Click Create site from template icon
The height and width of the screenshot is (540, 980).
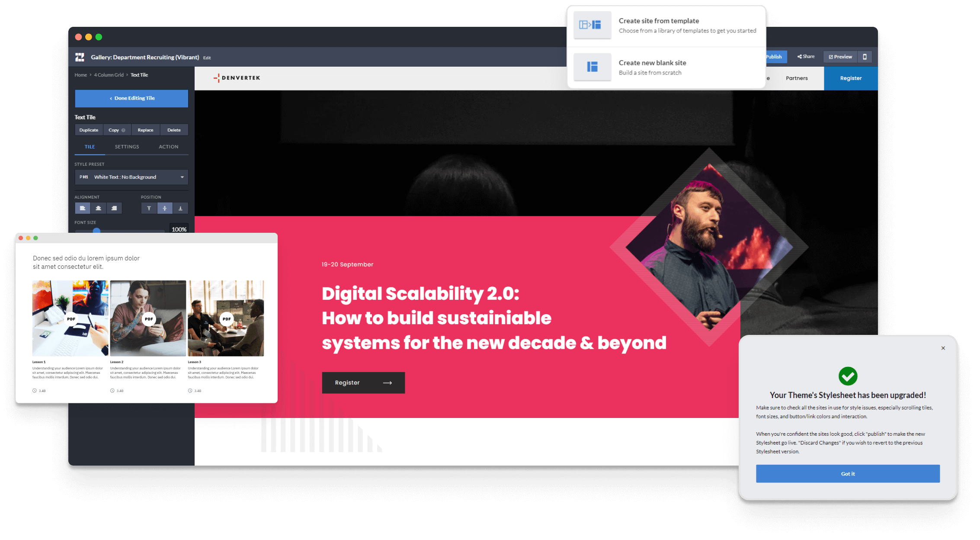[x=592, y=25]
